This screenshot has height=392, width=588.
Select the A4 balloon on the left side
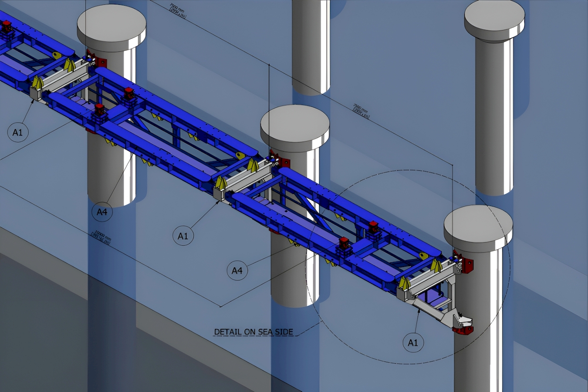pyautogui.click(x=101, y=212)
